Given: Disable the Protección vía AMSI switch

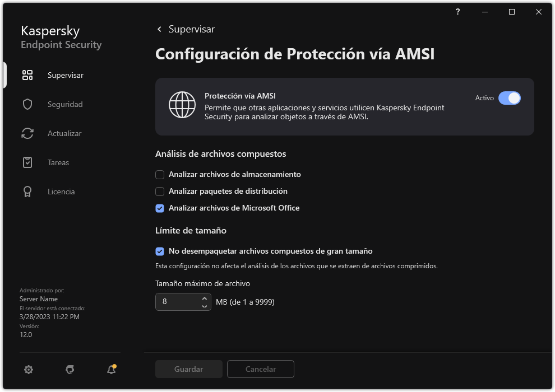Looking at the screenshot, I should (510, 98).
